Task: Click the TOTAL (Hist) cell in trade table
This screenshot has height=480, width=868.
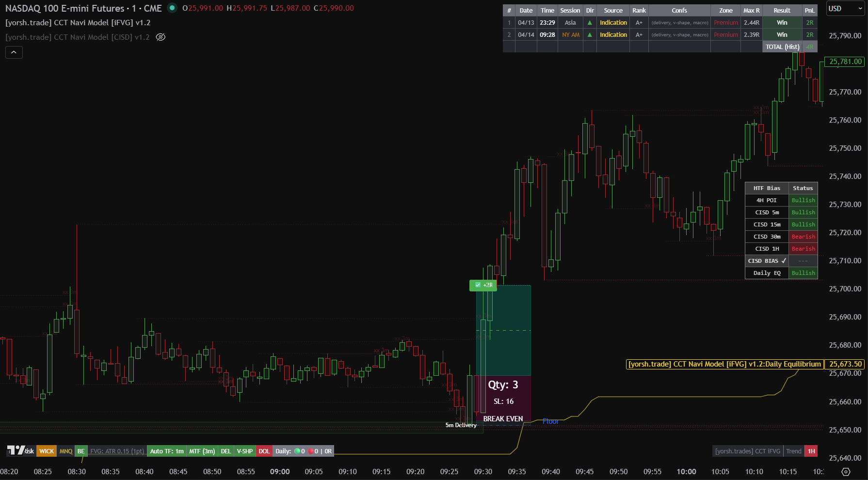Action: click(x=782, y=47)
